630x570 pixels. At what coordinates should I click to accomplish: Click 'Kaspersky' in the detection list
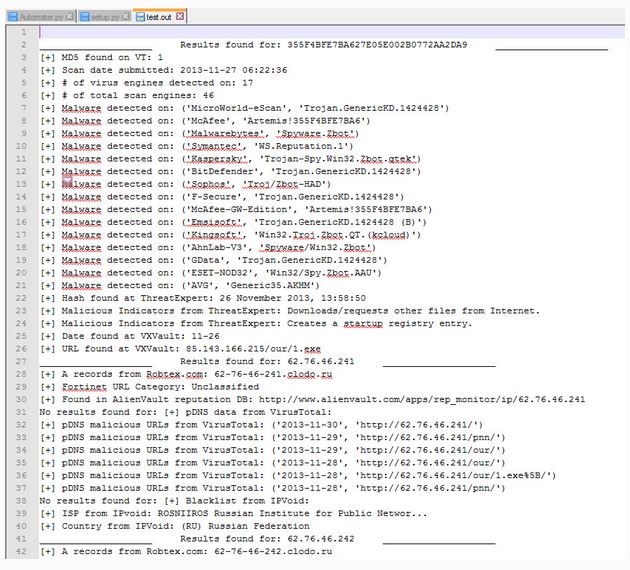click(216, 159)
